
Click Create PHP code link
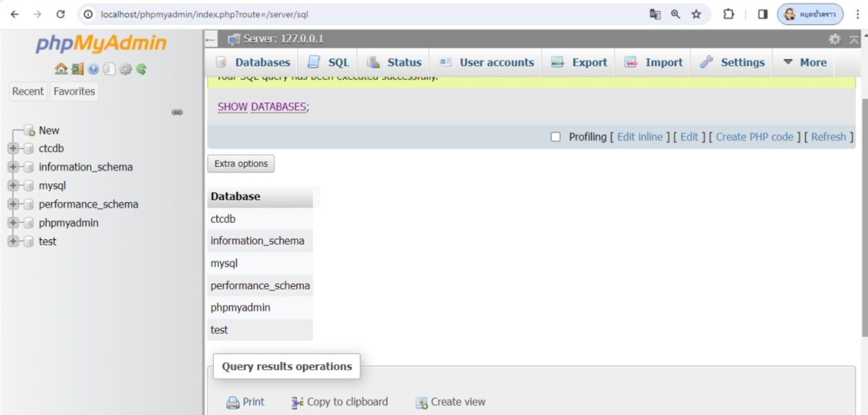[754, 137]
